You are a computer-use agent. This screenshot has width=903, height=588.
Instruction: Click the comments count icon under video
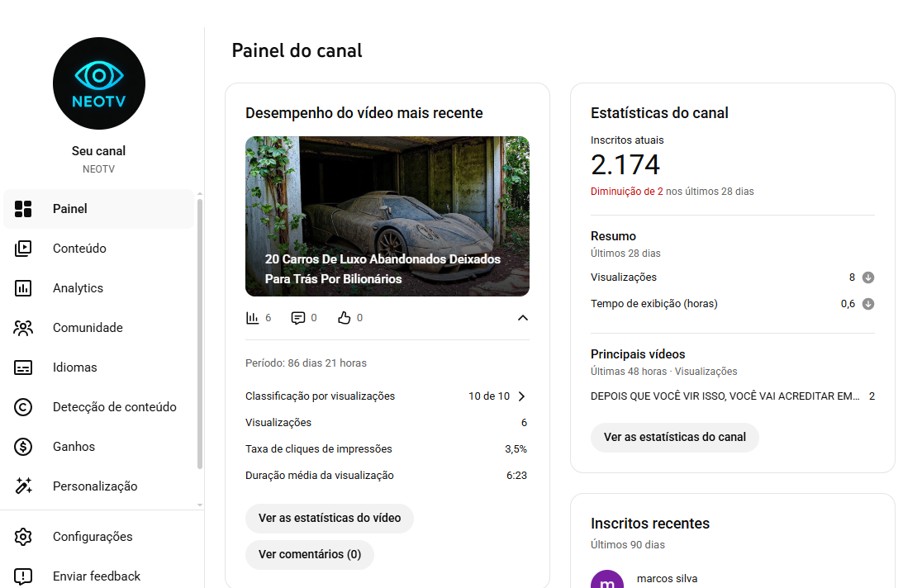click(298, 318)
